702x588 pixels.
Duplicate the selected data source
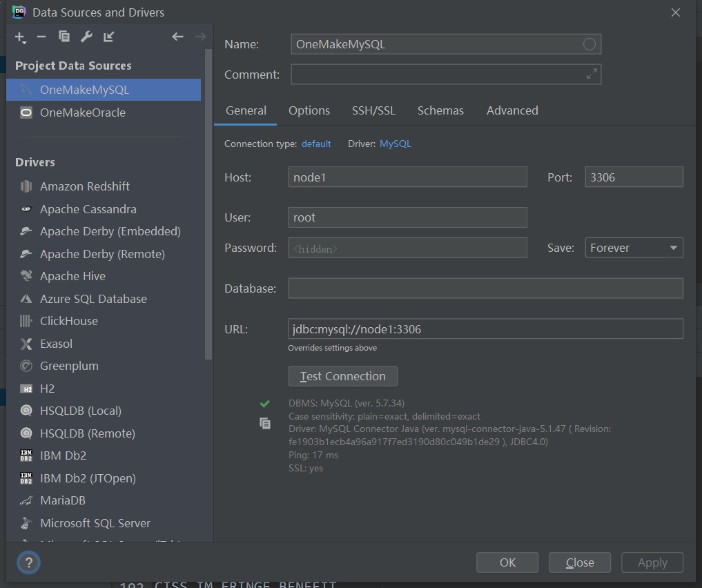[x=64, y=37]
